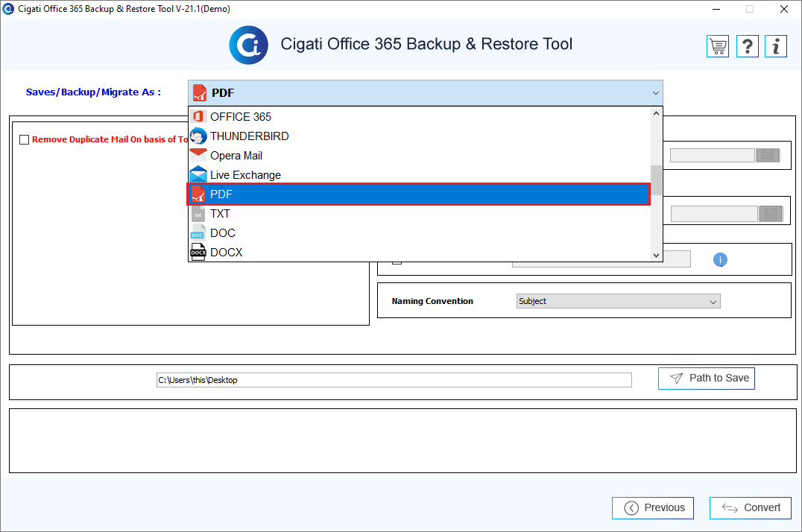Choose OFFICE 365 from the format list
The width and height of the screenshot is (802, 532).
pos(420,117)
